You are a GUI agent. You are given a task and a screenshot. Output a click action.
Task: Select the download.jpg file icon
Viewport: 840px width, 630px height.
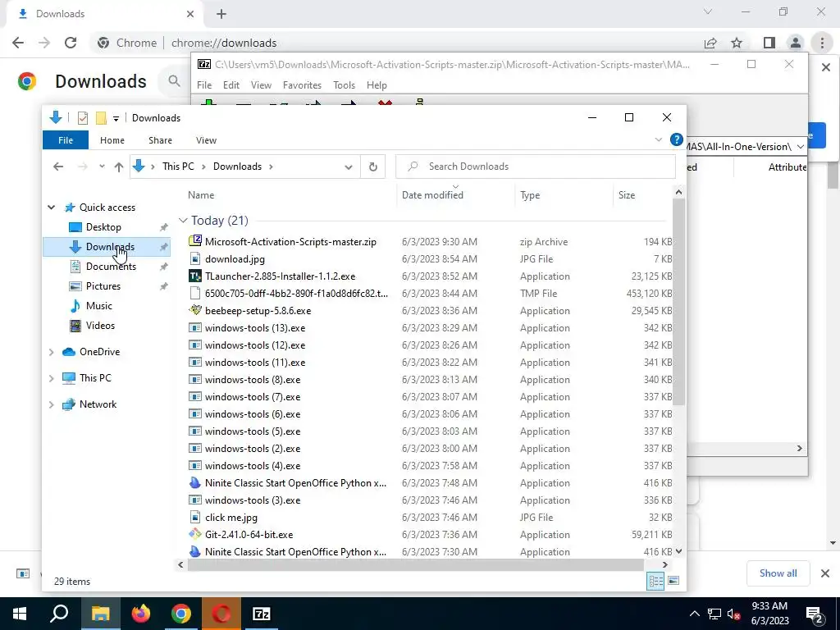[x=195, y=258]
